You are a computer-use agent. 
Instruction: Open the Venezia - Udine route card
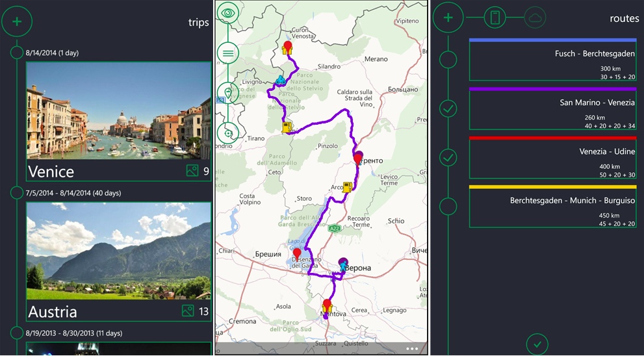point(552,160)
